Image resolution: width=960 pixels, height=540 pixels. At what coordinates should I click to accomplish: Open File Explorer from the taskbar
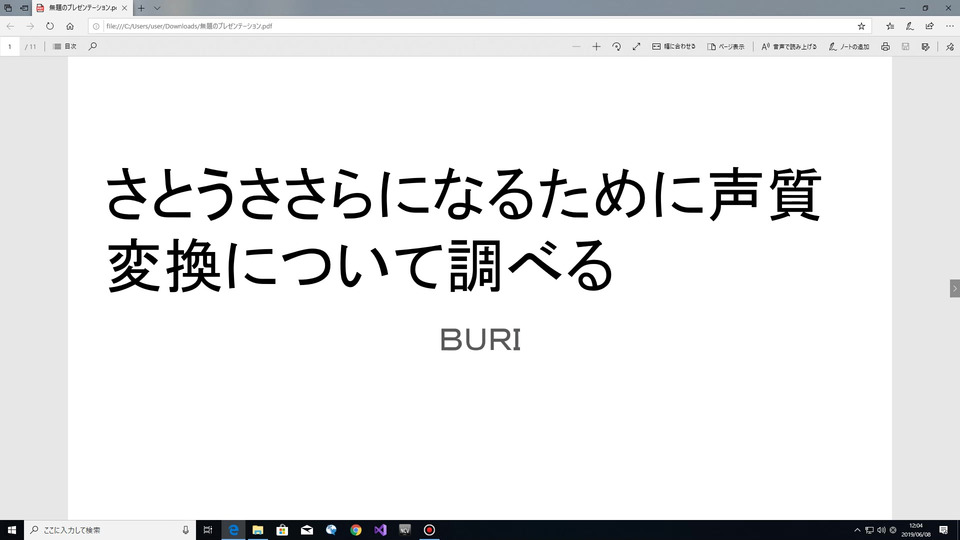(x=258, y=530)
